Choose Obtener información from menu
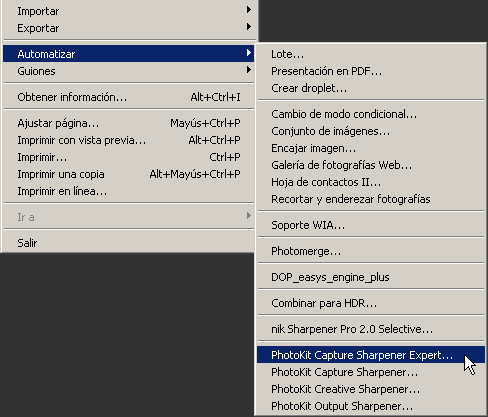This screenshot has width=488, height=417. (128, 97)
